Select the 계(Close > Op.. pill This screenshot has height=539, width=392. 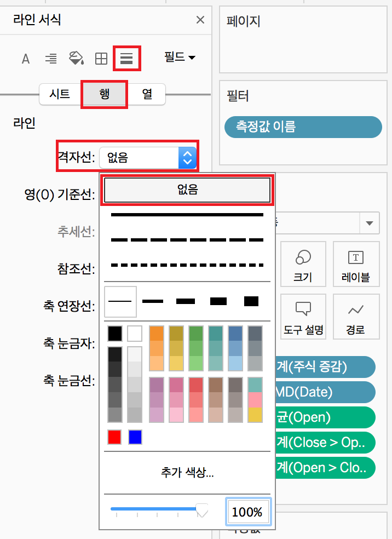point(325,443)
